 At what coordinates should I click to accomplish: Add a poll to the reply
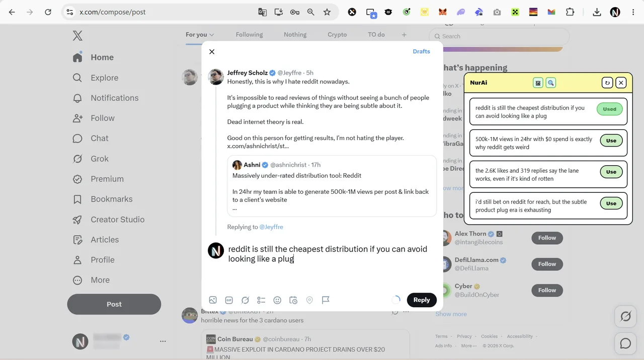(261, 300)
